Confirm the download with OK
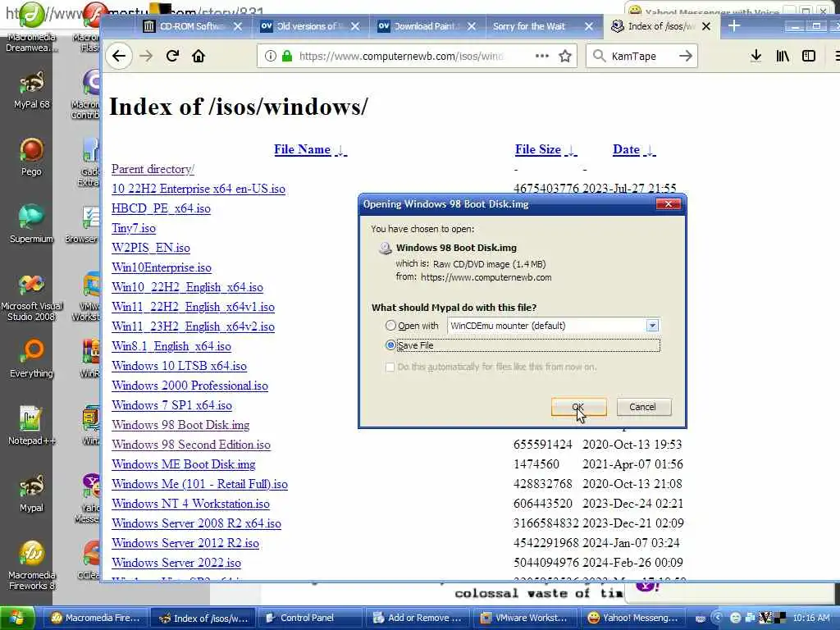The height and width of the screenshot is (630, 840). 578,407
